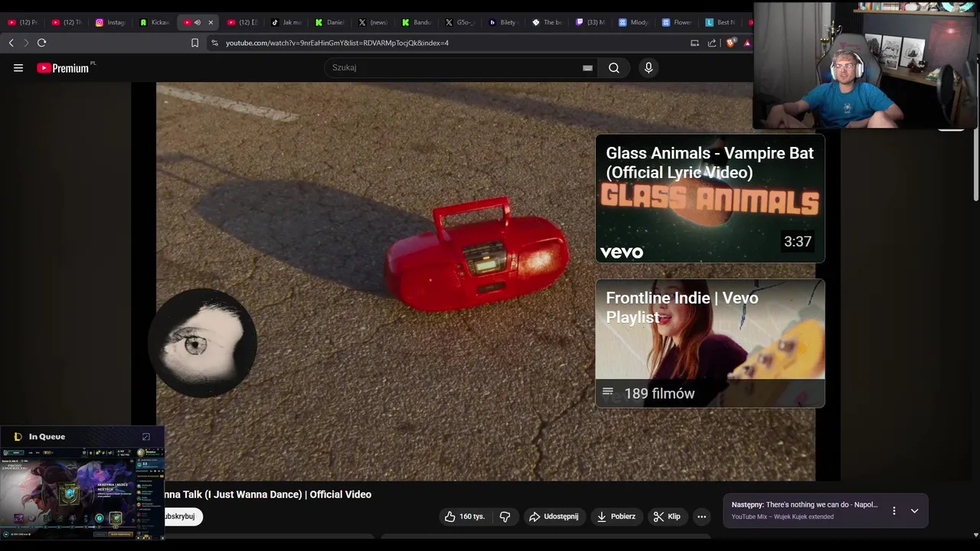The image size is (980, 551).
Task: Click the scrollbar down arrow at bottom
Action: click(975, 535)
